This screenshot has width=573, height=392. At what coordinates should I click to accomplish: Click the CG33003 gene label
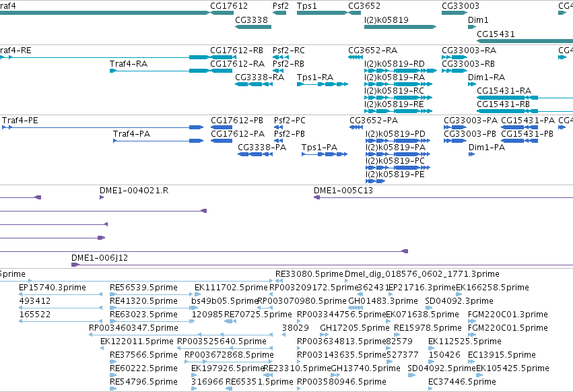click(460, 6)
